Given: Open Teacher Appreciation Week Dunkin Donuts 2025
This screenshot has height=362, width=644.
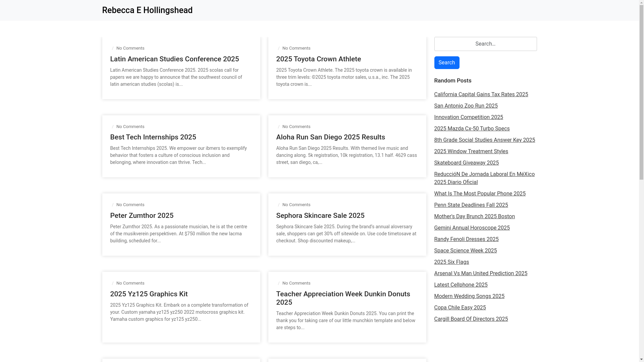Looking at the screenshot, I should point(343,298).
